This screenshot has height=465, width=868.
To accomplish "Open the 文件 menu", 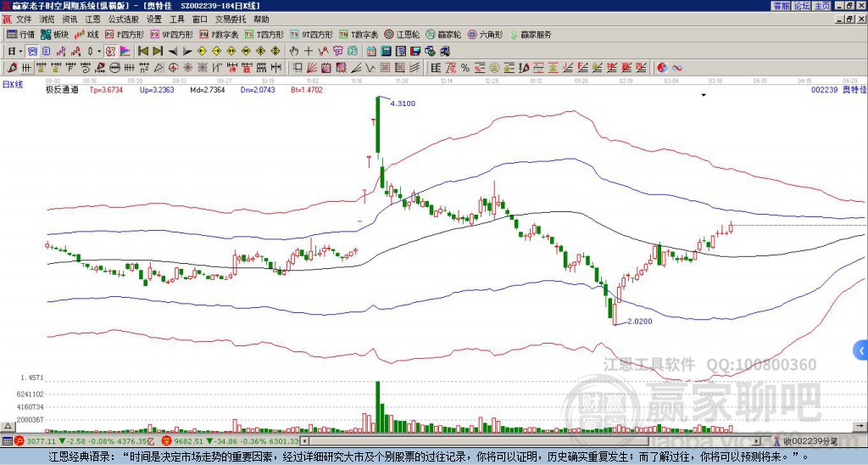I will coord(24,20).
